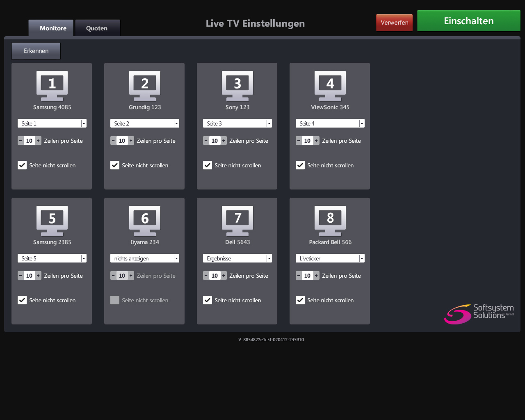The height and width of the screenshot is (420, 525).
Task: Toggle 'Seite nicht scrollen' for Packard Bell 566
Action: tap(300, 300)
